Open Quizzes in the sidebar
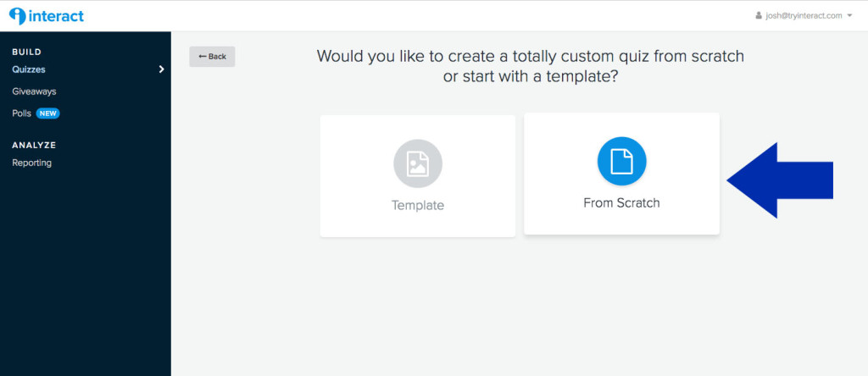The width and height of the screenshot is (868, 376). (x=29, y=69)
